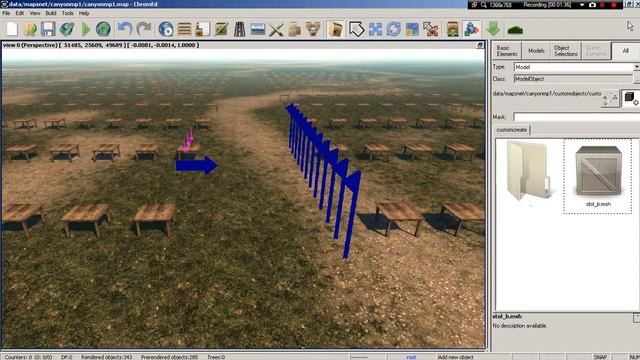The width and height of the screenshot is (640, 360).
Task: Click the black cube preview mode button
Action: pyautogui.click(x=630, y=98)
